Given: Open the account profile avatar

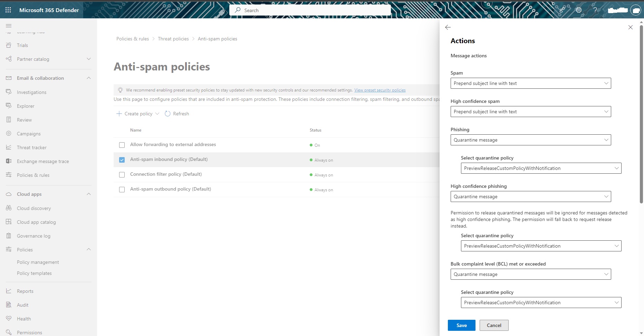Looking at the screenshot, I should pyautogui.click(x=635, y=10).
